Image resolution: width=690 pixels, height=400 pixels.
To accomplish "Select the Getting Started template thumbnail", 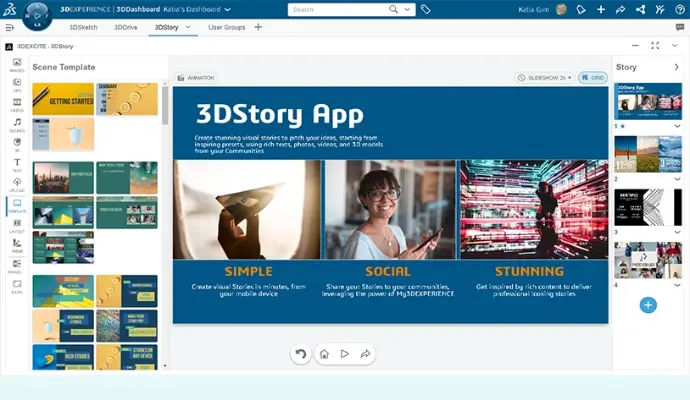I will (63, 99).
